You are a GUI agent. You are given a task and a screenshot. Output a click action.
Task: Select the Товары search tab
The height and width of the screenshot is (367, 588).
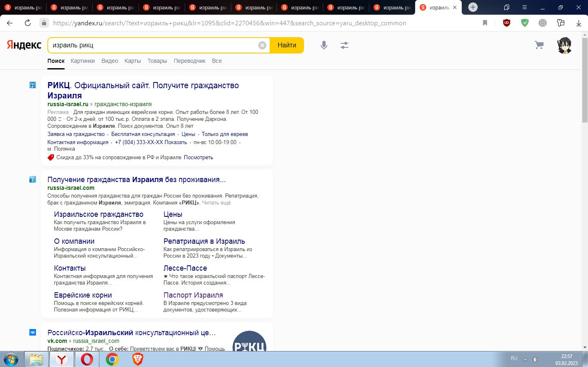click(157, 61)
